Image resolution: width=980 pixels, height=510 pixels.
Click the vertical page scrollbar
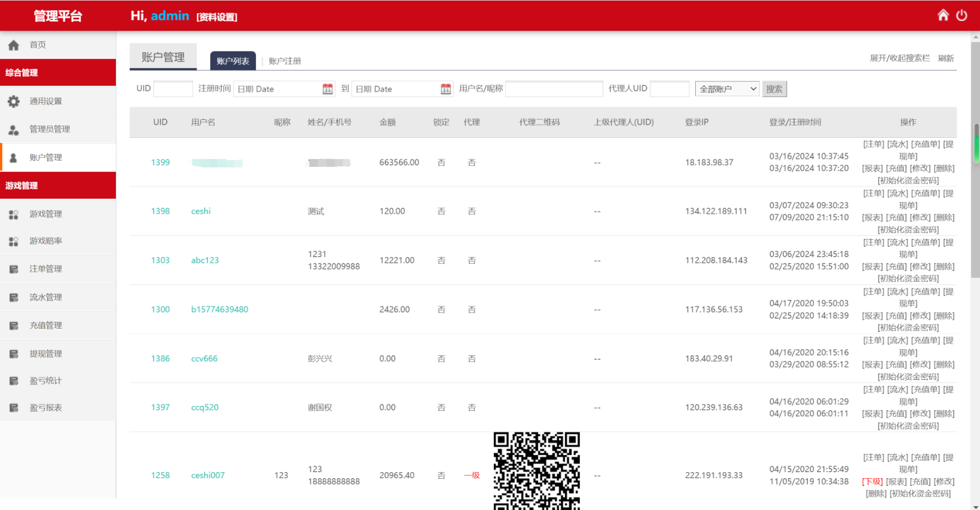pos(976,167)
